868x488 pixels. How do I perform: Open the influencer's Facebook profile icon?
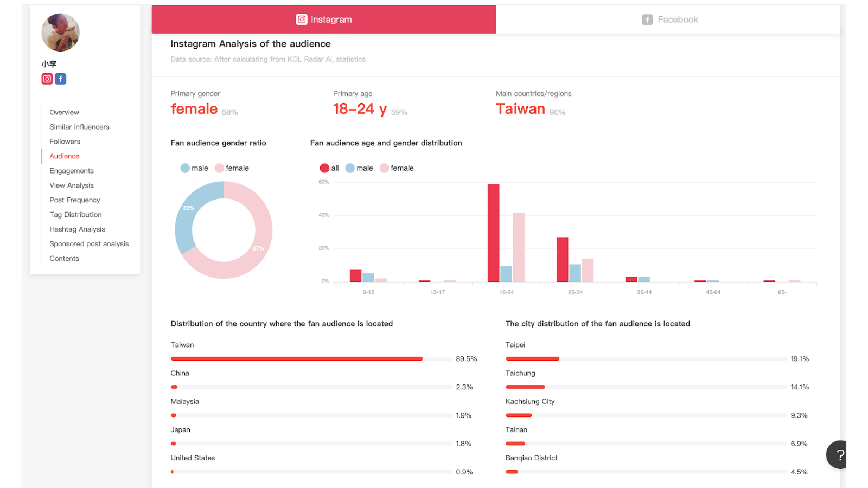pyautogui.click(x=61, y=79)
